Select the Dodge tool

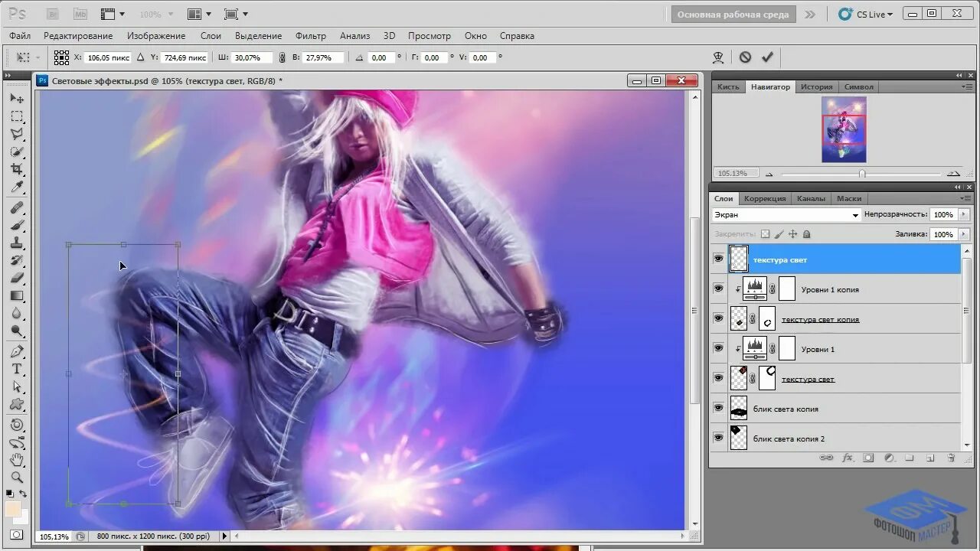[x=17, y=331]
